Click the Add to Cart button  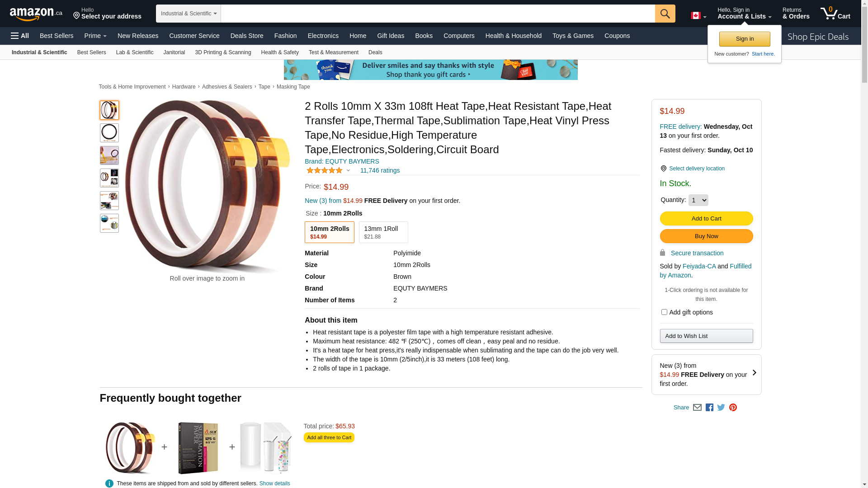pyautogui.click(x=706, y=219)
